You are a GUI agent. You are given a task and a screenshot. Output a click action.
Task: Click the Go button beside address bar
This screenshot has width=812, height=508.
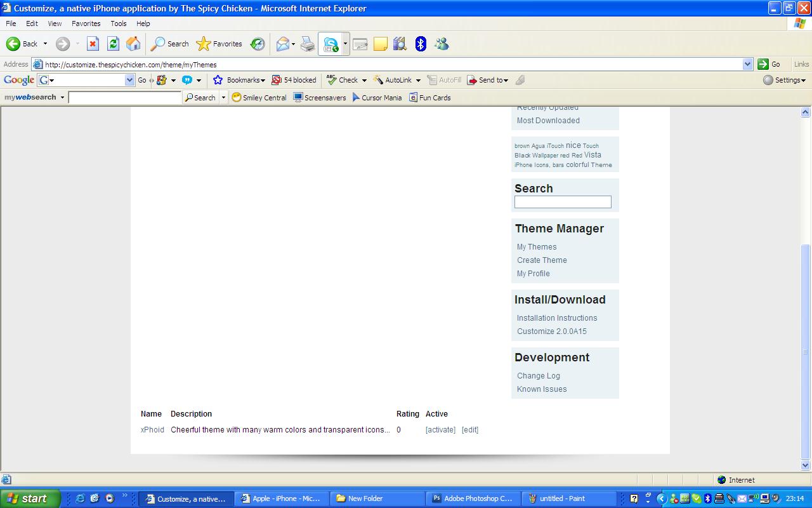(x=769, y=64)
